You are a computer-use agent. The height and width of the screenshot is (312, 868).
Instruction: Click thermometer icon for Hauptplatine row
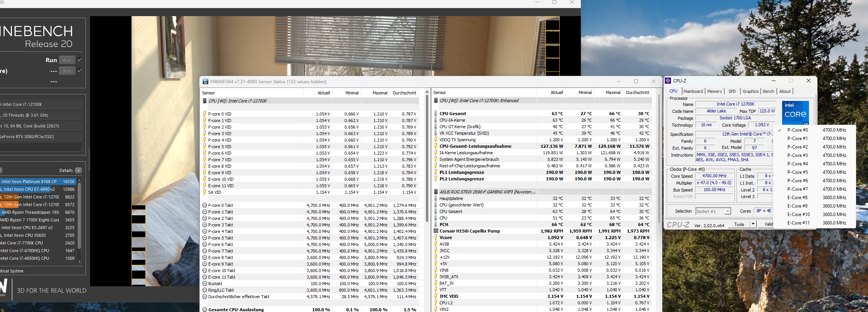(436, 198)
